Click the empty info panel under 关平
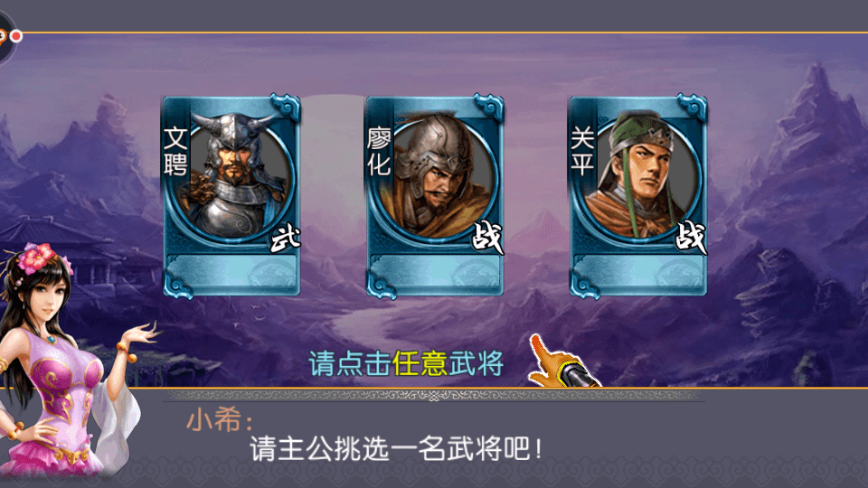 coord(638,272)
